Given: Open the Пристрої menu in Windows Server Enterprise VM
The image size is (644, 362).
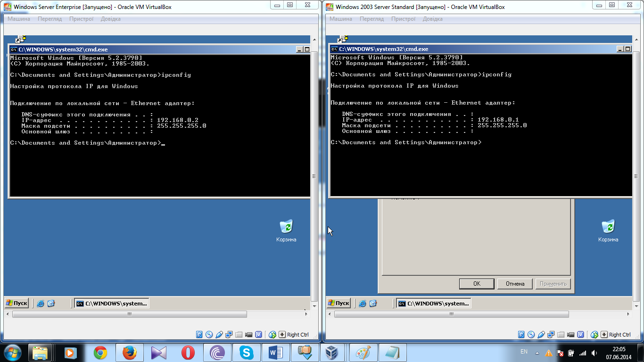Looking at the screenshot, I should coord(81,19).
